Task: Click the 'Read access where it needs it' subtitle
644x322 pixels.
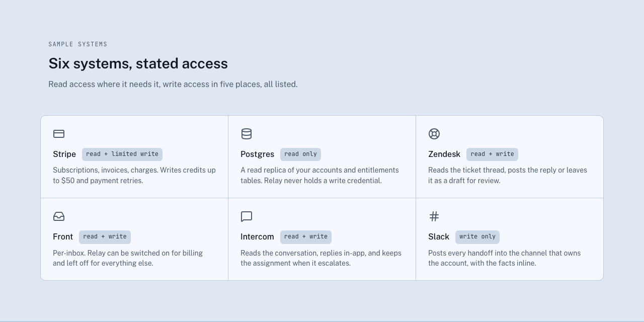Action: (x=173, y=84)
